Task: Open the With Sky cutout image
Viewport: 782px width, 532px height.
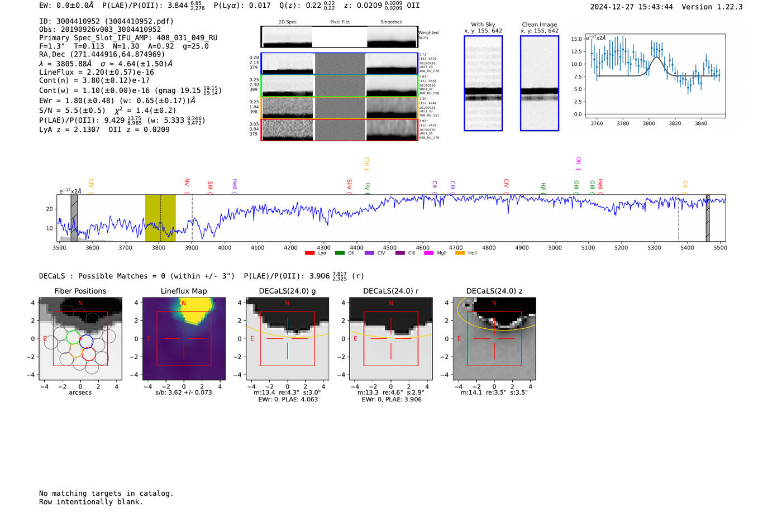Action: (x=483, y=83)
